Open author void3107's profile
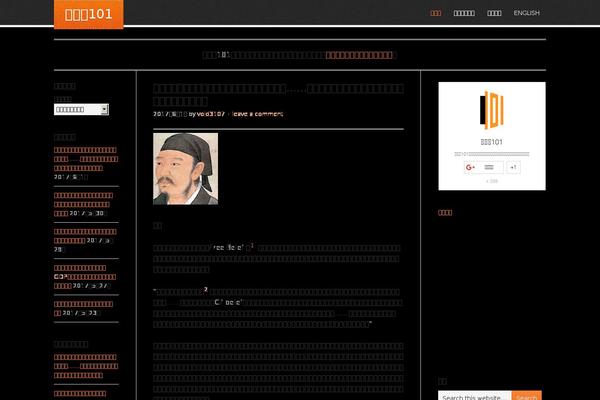Viewport: 600px width, 400px height. tap(211, 114)
